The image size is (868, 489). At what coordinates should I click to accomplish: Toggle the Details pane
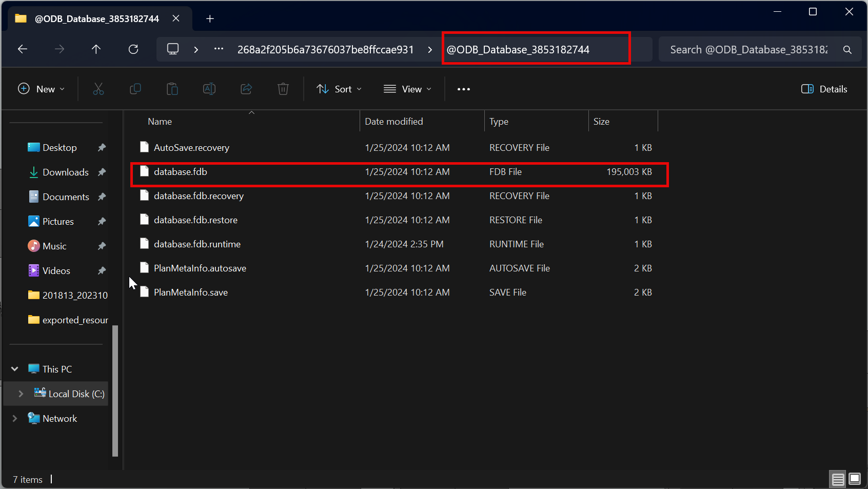click(824, 89)
